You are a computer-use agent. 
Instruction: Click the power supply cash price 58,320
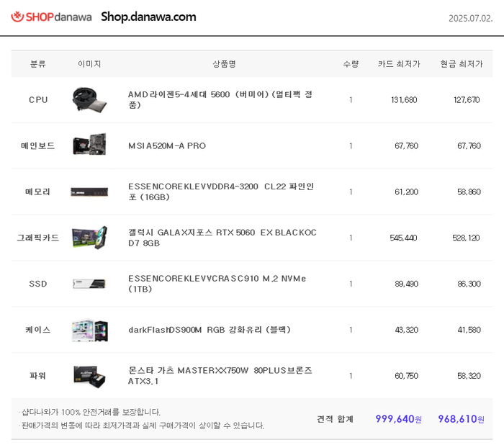[469, 376]
